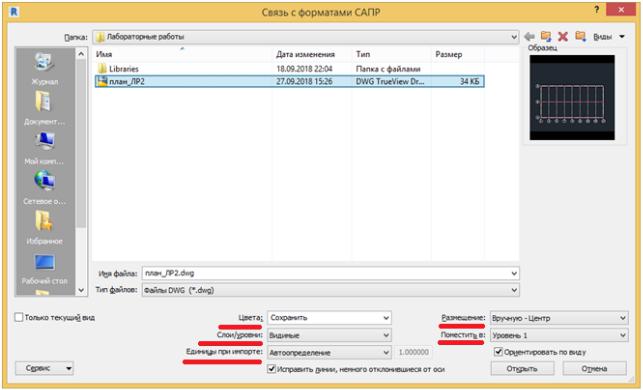Select the Libraries folder icon

click(102, 68)
